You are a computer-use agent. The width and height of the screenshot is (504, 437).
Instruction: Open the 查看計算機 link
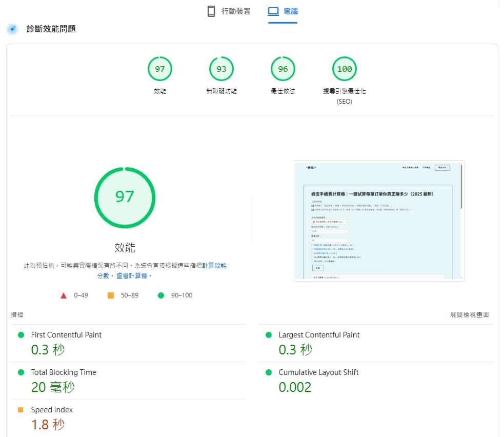(131, 275)
